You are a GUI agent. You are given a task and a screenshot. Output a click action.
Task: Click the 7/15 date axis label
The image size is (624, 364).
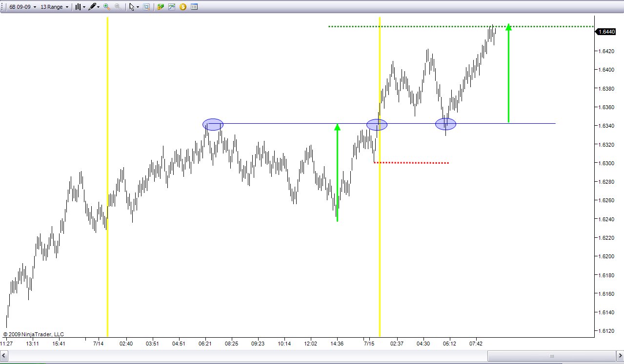(x=369, y=344)
